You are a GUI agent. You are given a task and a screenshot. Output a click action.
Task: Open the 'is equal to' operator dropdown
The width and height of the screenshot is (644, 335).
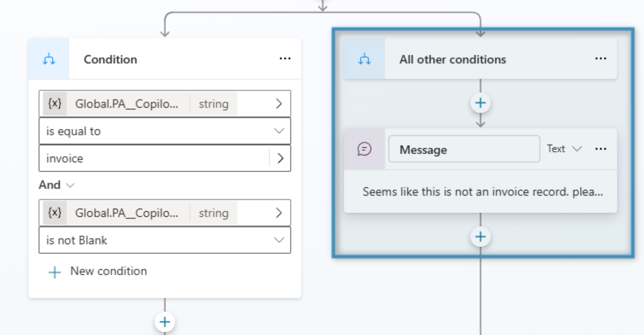coord(165,131)
